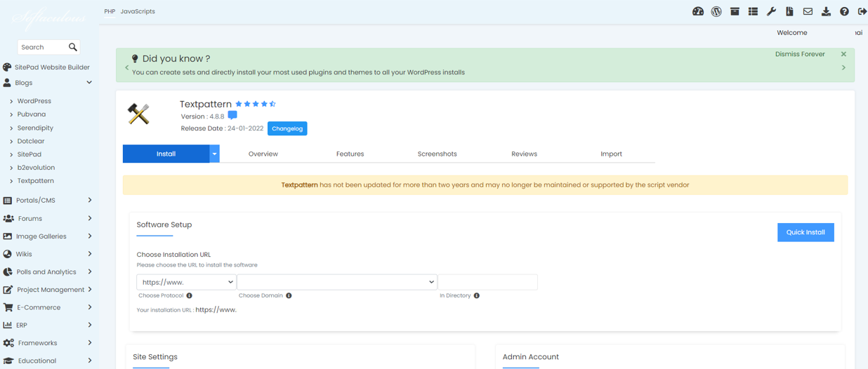Switch to the Screenshots tab
The width and height of the screenshot is (868, 369).
pos(437,154)
